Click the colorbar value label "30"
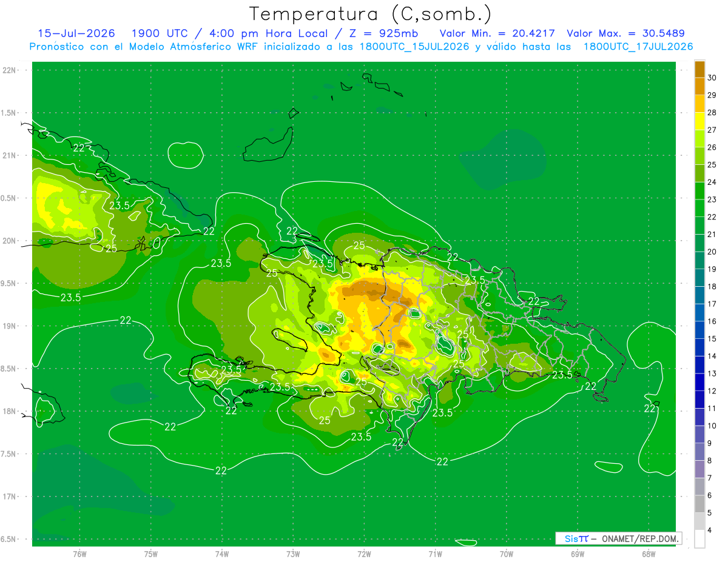This screenshot has width=728, height=562. (712, 78)
